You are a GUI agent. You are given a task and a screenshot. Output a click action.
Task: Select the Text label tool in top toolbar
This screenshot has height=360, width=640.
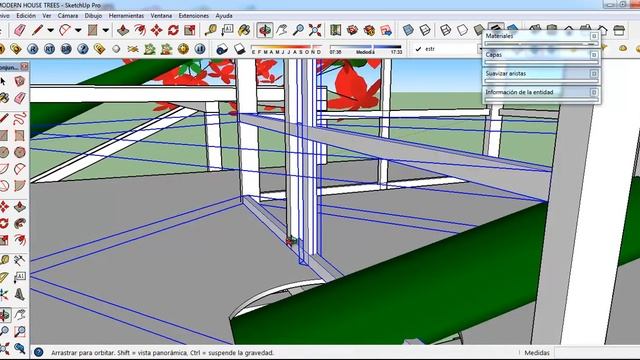227,30
